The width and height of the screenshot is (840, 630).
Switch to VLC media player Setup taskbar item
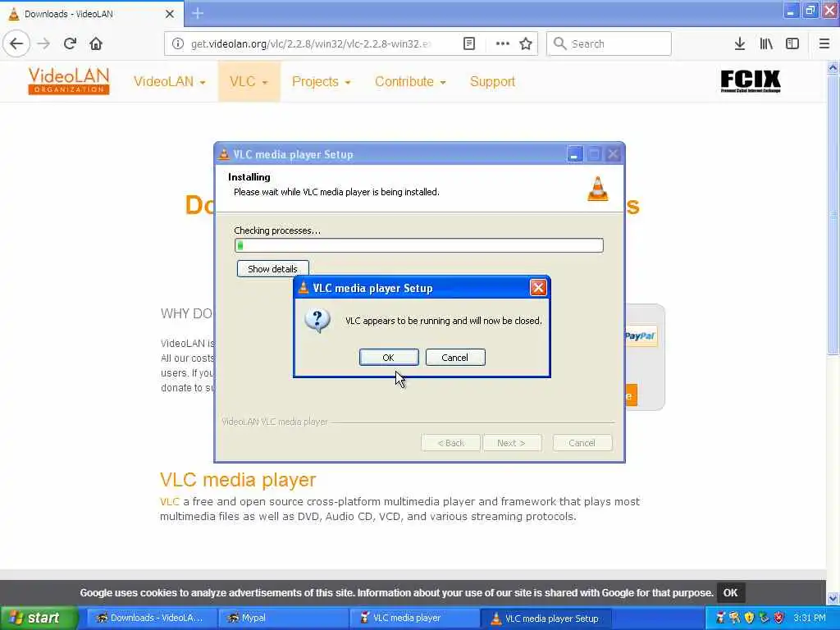tap(547, 619)
